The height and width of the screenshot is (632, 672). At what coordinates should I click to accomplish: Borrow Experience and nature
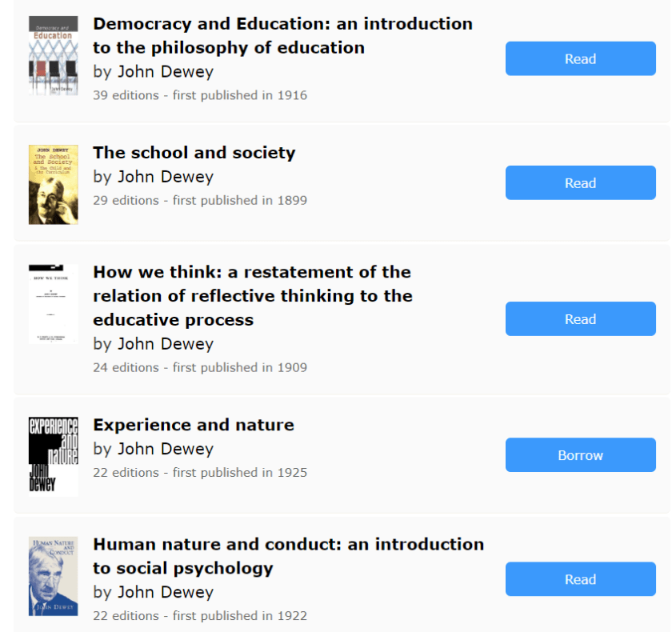pyautogui.click(x=580, y=455)
